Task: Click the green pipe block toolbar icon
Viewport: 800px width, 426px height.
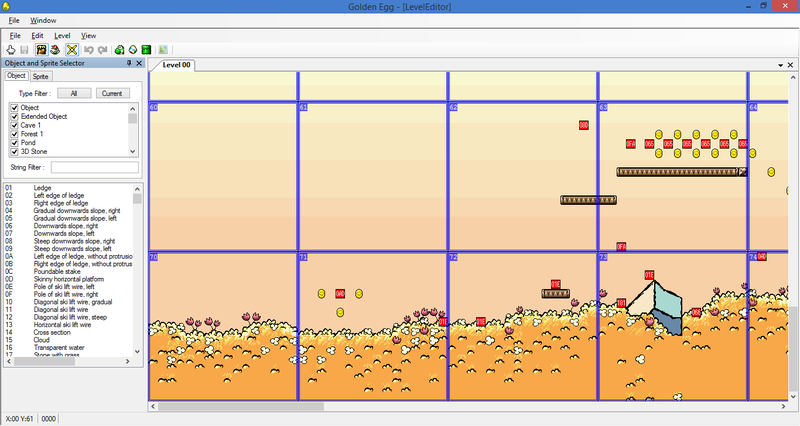Action: click(x=146, y=49)
